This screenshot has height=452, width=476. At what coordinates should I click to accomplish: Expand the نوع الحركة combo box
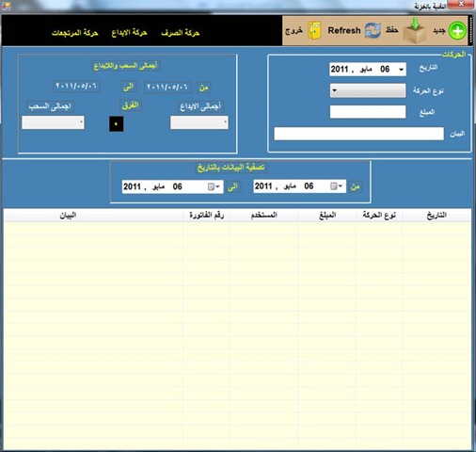(368, 90)
